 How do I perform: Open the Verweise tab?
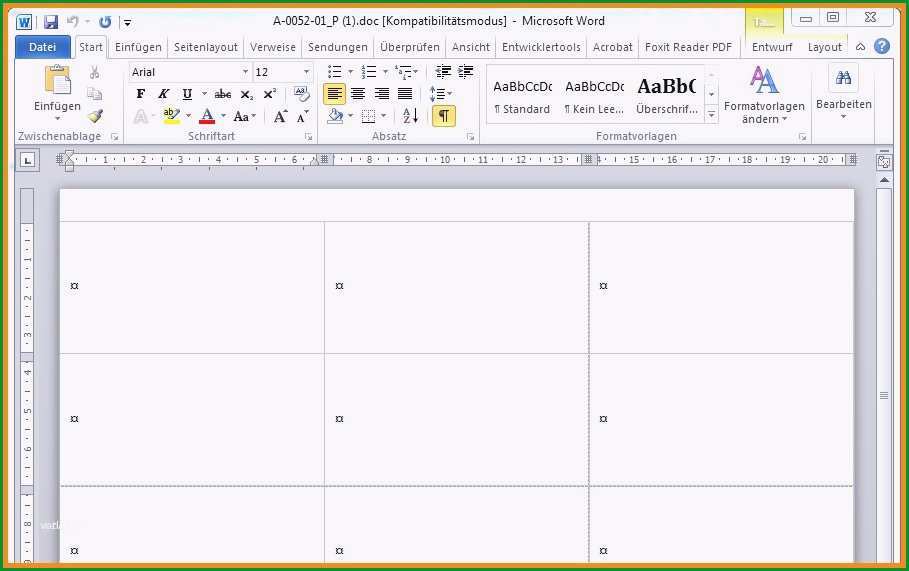click(272, 47)
